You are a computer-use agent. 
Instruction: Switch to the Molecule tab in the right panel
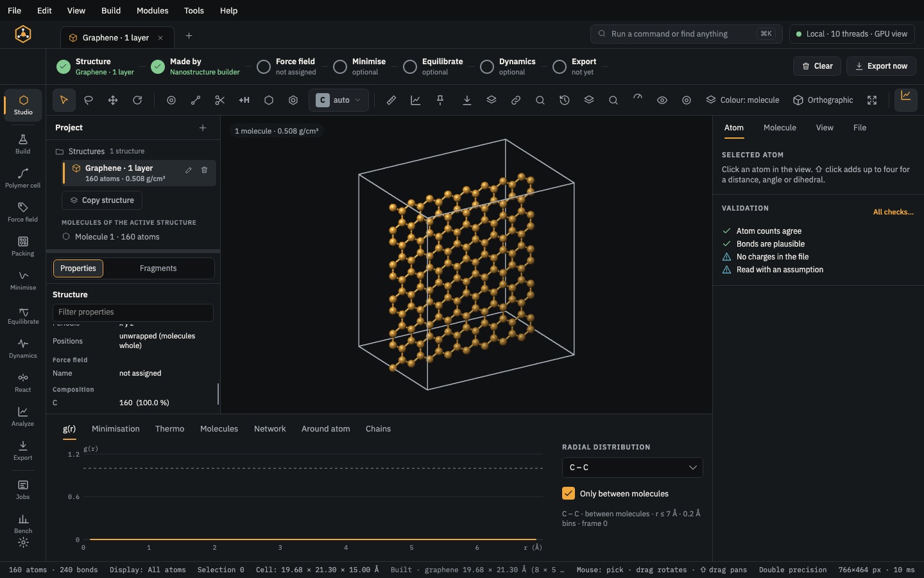tap(780, 128)
